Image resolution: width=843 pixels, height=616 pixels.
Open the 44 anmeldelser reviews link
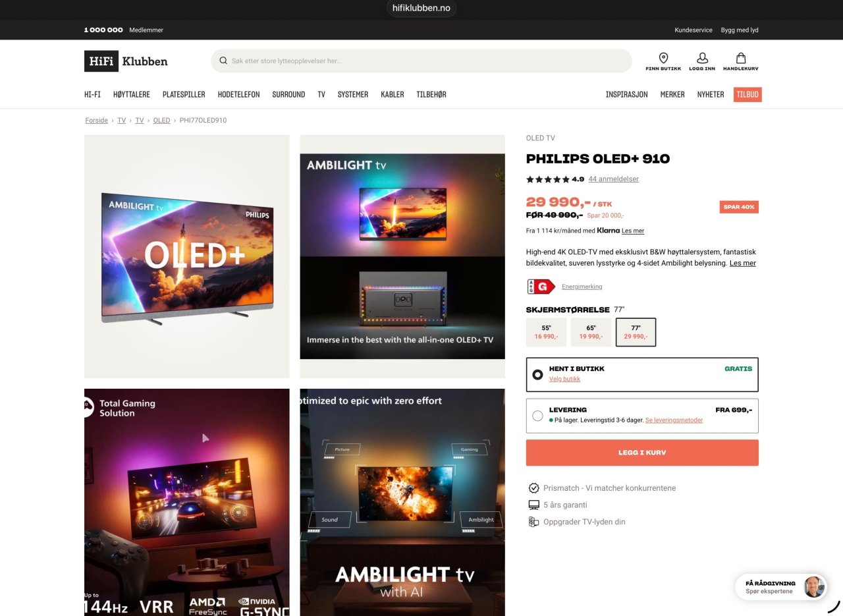[x=614, y=179]
